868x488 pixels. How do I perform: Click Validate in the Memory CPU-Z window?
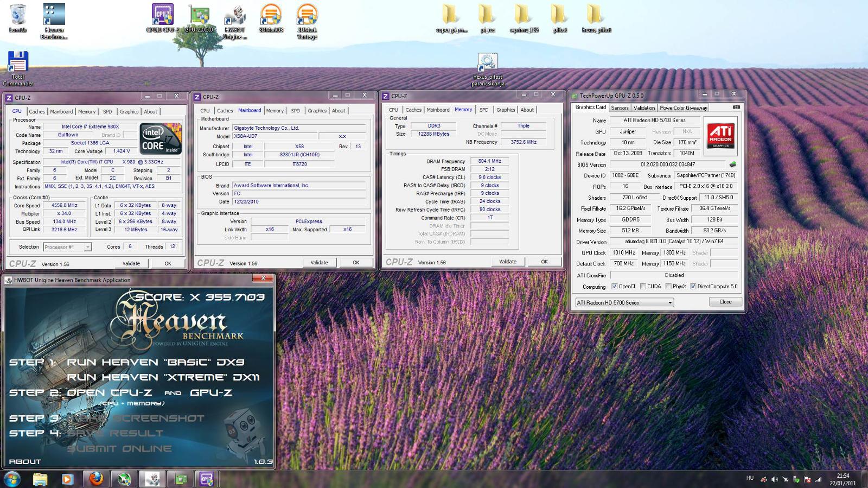pos(507,262)
